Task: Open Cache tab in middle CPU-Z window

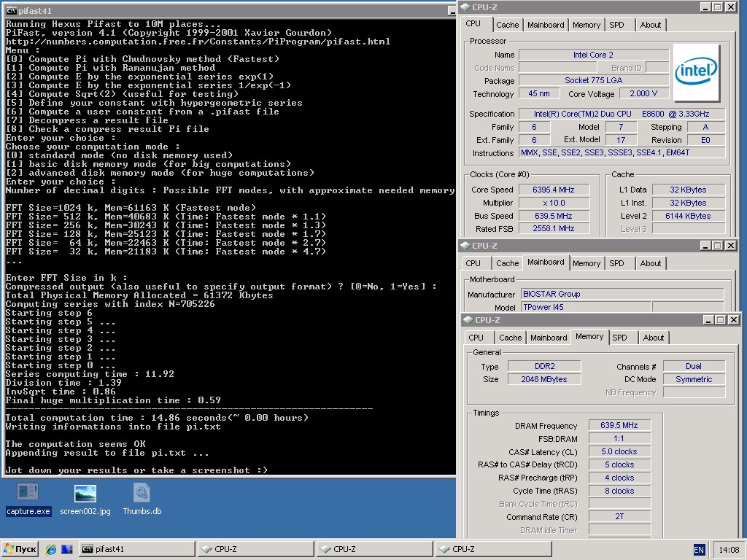Action: point(508,263)
